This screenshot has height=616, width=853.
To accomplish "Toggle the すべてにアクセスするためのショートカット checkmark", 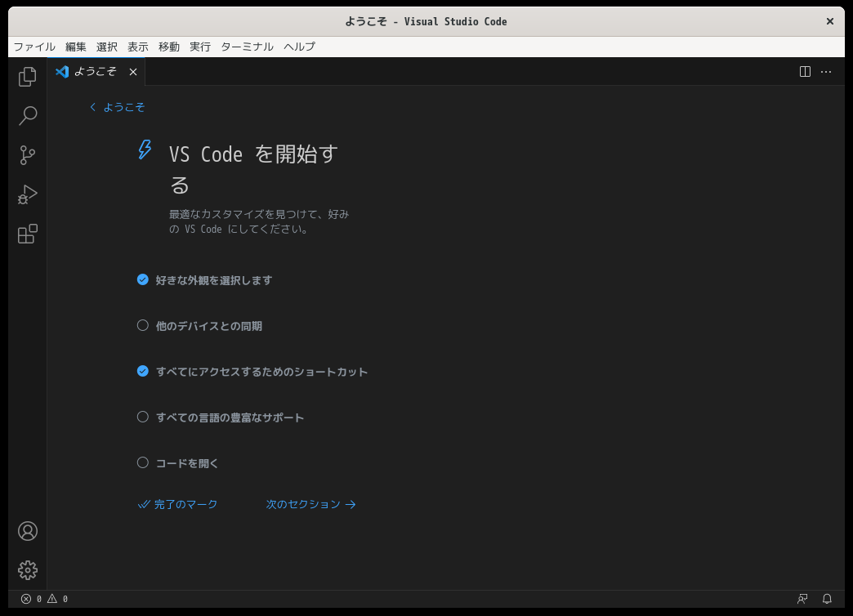I will [x=142, y=371].
